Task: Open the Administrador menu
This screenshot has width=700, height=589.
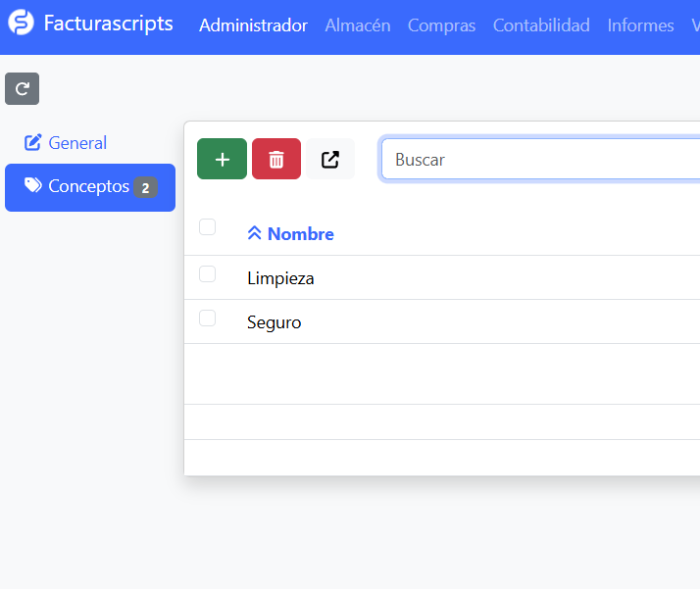Action: pos(253,25)
